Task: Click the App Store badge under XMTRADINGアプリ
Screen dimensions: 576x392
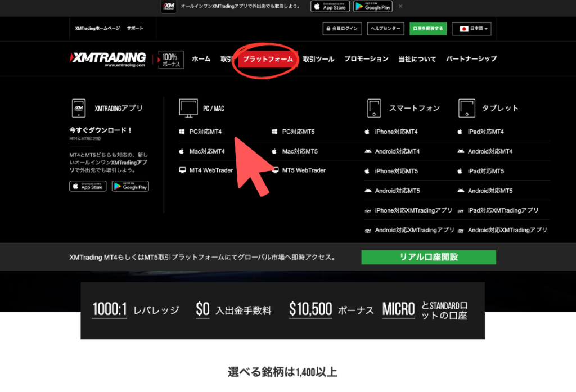Action: [88, 186]
